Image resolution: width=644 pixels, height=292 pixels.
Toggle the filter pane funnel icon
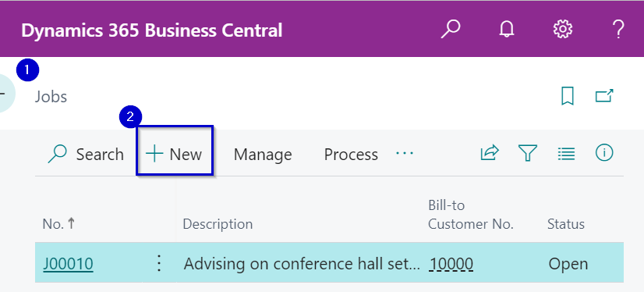[x=528, y=153]
